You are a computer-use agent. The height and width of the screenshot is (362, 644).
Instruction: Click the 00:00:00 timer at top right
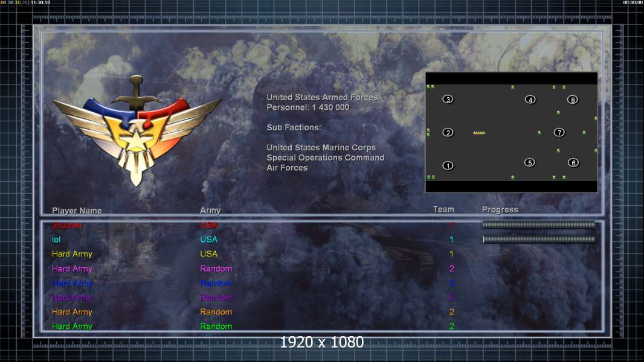[x=633, y=2]
